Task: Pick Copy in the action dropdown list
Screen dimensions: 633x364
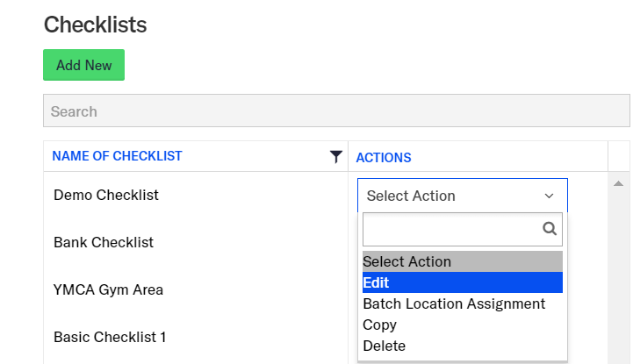Action: 379,325
